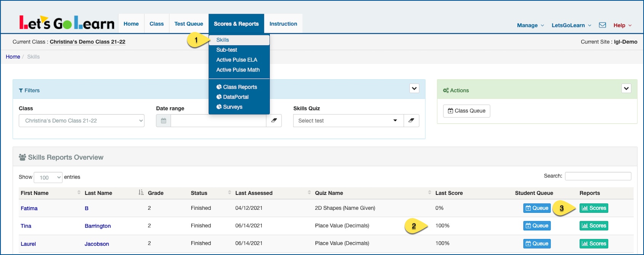Open the Help dropdown menu

(622, 25)
